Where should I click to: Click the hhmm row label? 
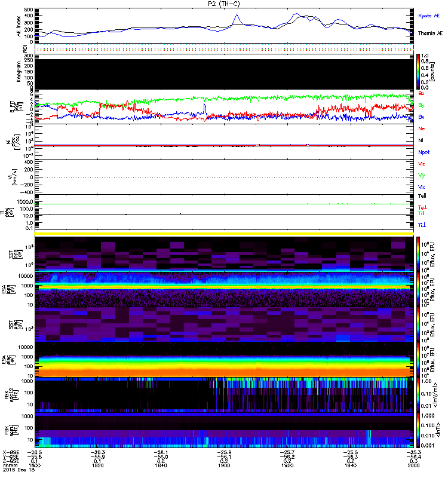coord(10,465)
